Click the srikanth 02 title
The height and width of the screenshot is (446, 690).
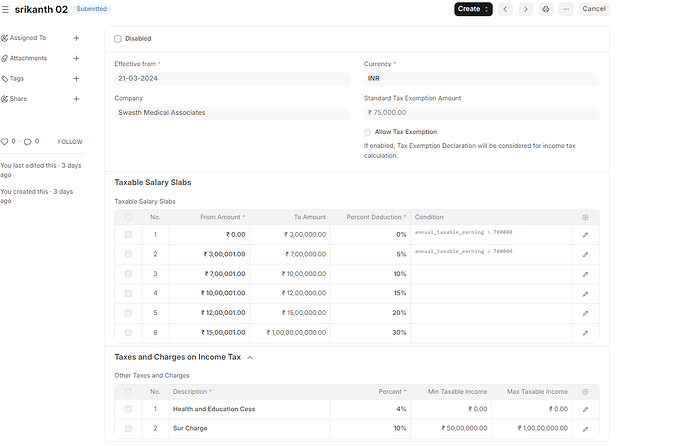(x=41, y=9)
